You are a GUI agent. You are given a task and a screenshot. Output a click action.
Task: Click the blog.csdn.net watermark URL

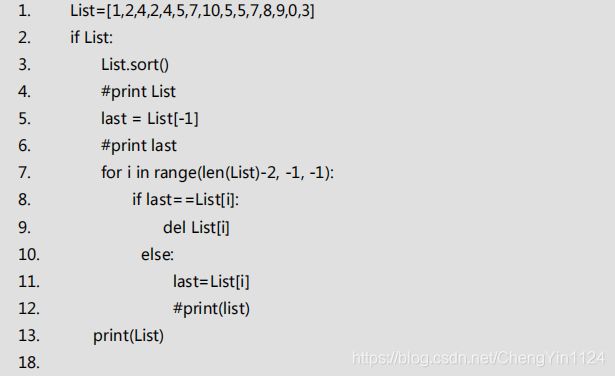point(479,359)
